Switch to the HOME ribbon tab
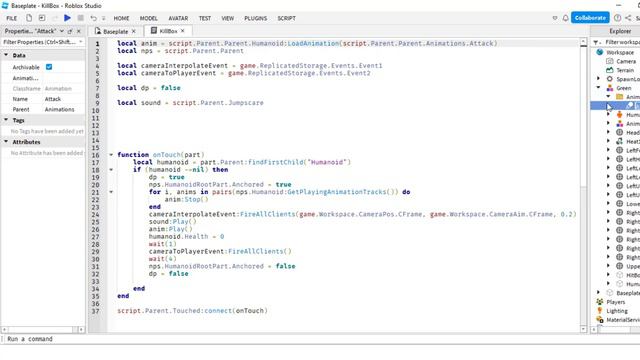The image size is (640, 360). tap(121, 18)
